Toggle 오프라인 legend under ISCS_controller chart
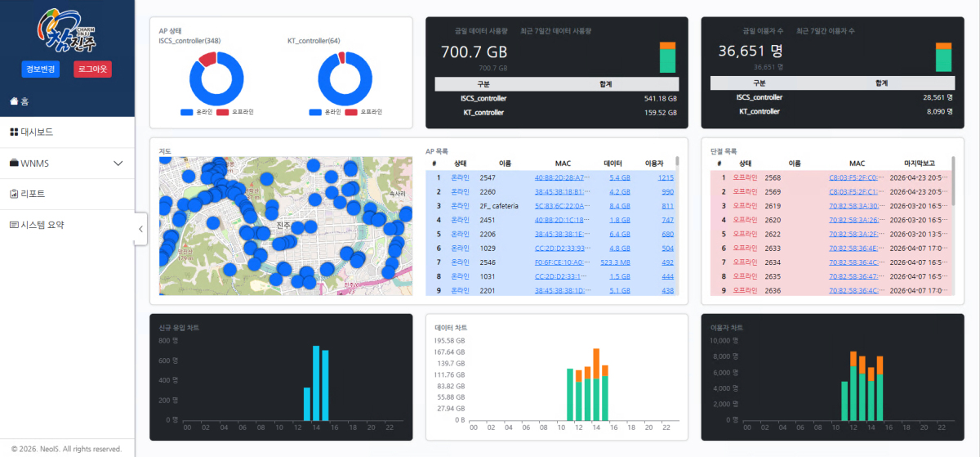The height and width of the screenshot is (457, 980). point(235,111)
